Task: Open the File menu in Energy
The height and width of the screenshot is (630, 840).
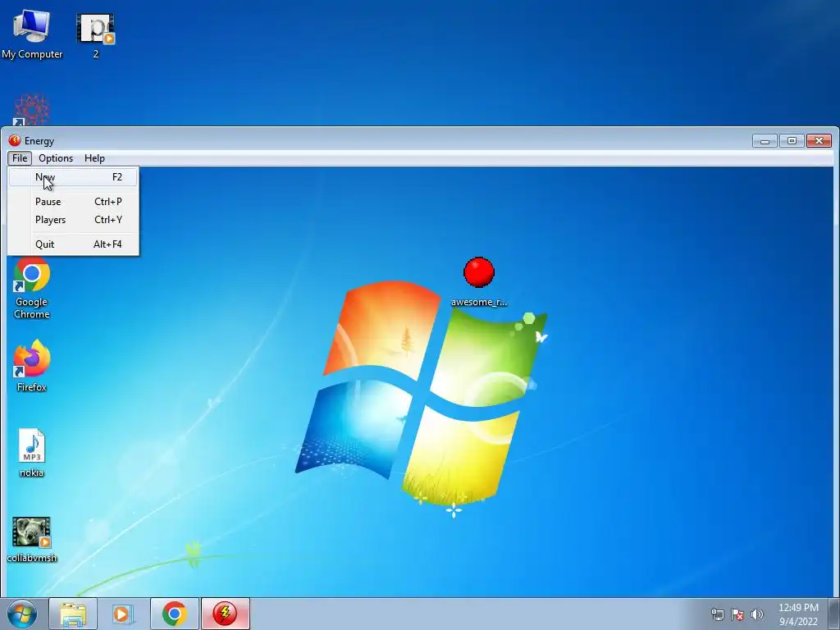Action: click(20, 158)
